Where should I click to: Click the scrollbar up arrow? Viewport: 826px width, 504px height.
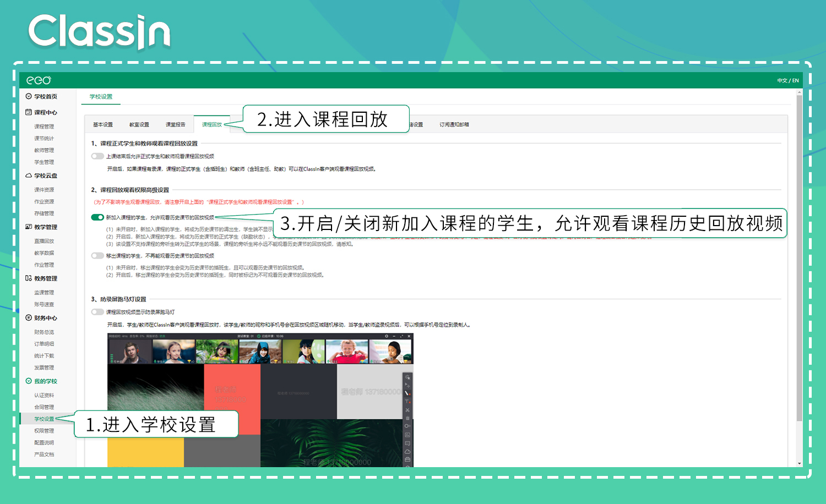point(800,92)
